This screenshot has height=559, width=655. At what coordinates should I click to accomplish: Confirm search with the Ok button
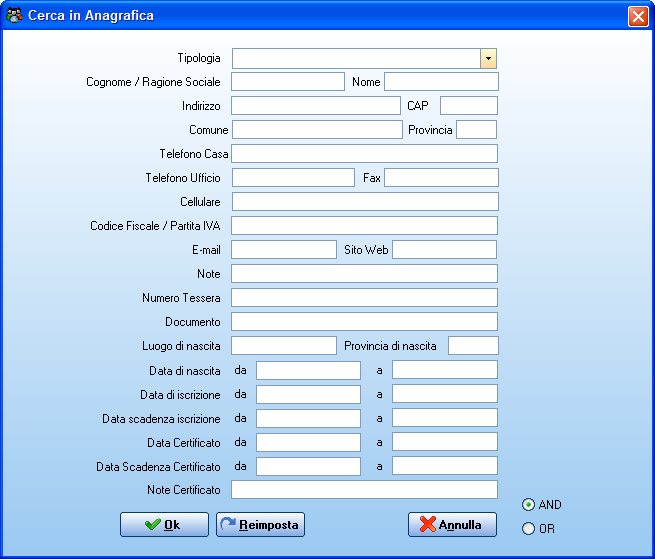click(x=164, y=524)
